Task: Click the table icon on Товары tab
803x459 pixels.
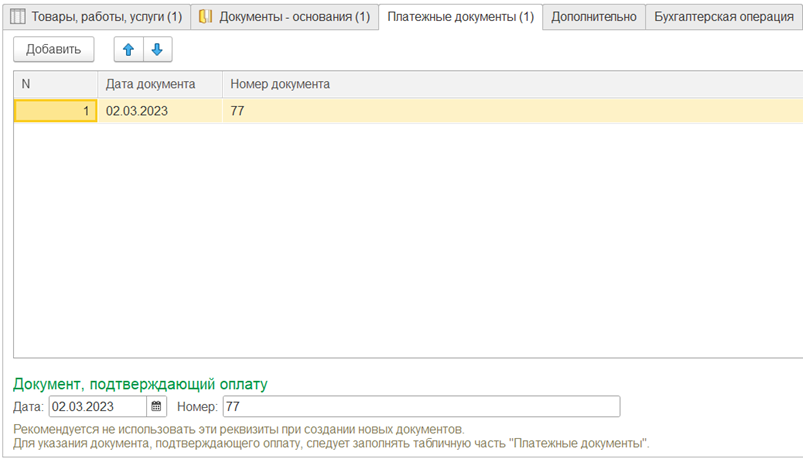Action: pos(17,16)
